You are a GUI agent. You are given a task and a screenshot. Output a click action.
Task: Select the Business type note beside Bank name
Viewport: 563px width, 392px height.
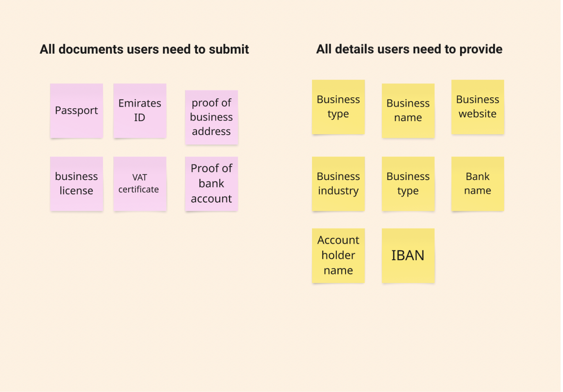click(408, 184)
